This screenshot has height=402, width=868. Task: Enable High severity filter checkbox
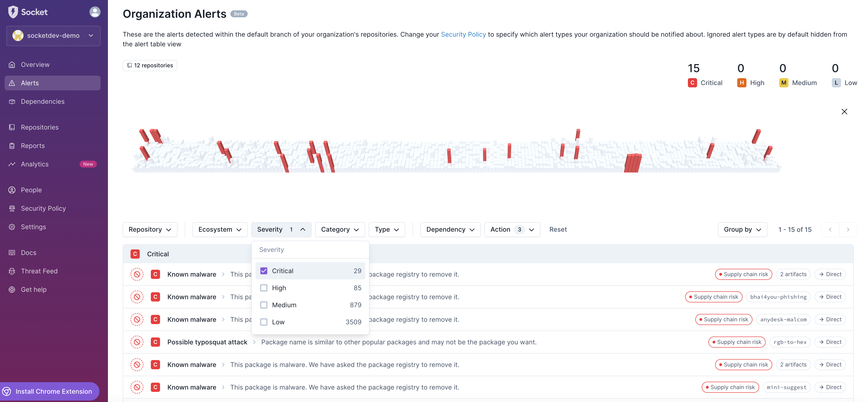(x=264, y=287)
